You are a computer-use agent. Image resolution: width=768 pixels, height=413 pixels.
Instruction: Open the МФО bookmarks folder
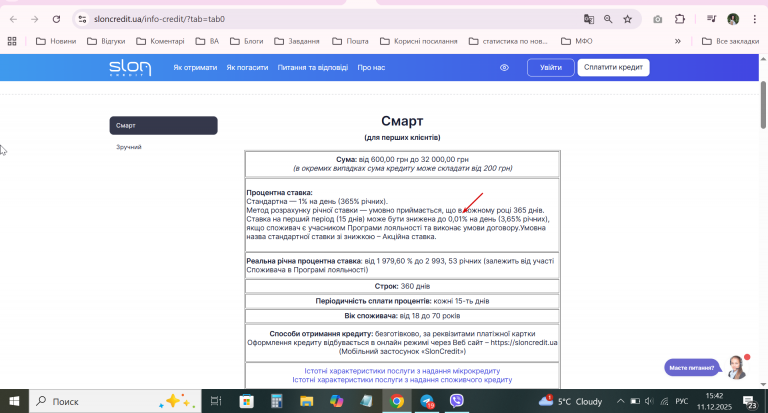(577, 41)
